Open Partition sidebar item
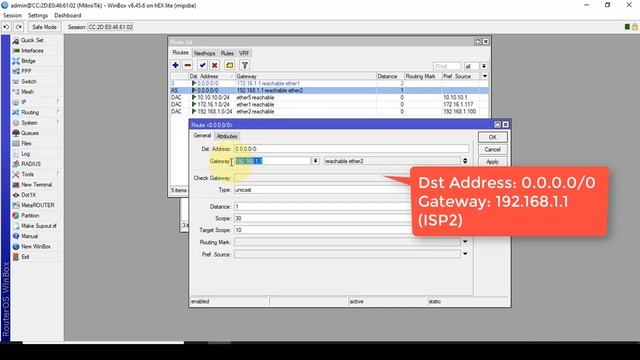Viewport: 640px width, 360px height. [30, 216]
